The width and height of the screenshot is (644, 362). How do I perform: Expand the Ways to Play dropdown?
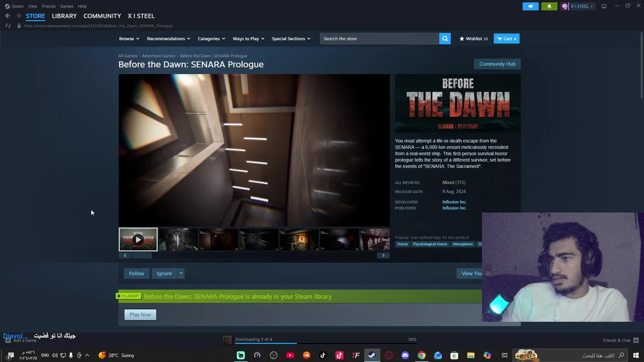[x=248, y=39]
